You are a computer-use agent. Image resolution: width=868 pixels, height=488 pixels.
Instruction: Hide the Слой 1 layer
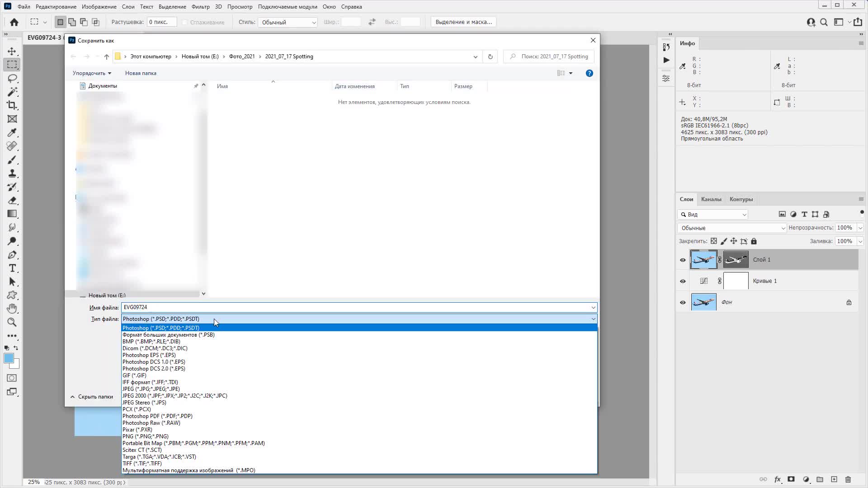coord(683,260)
